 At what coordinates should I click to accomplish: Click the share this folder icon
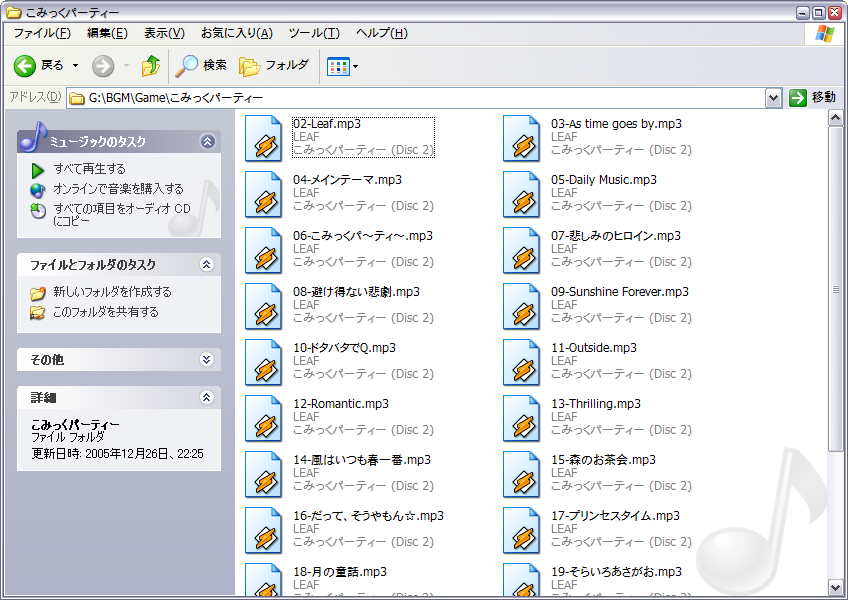(37, 313)
